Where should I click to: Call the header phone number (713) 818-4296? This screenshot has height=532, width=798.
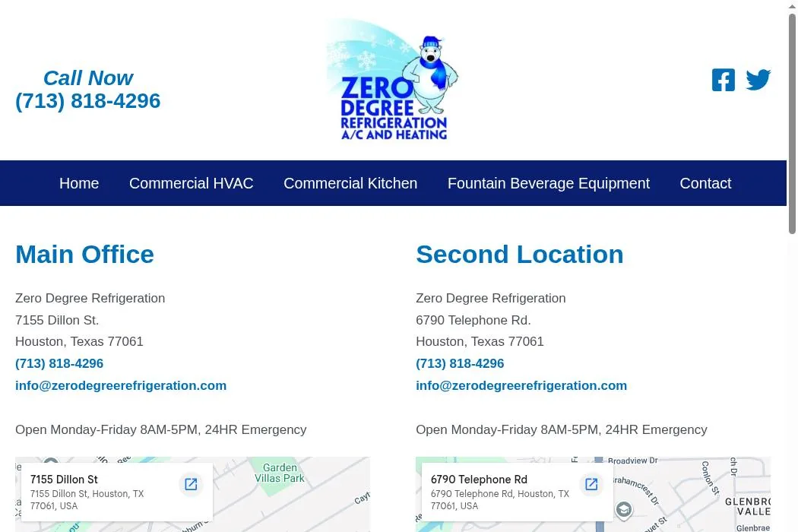click(x=88, y=101)
